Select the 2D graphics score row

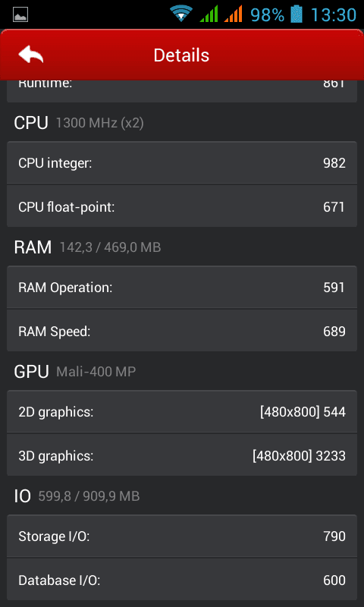182,412
